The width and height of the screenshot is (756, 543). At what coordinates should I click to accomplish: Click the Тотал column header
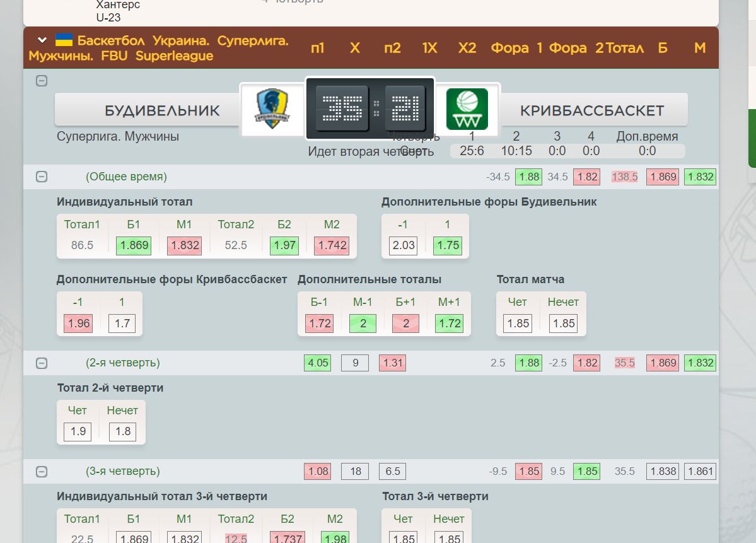tap(625, 48)
